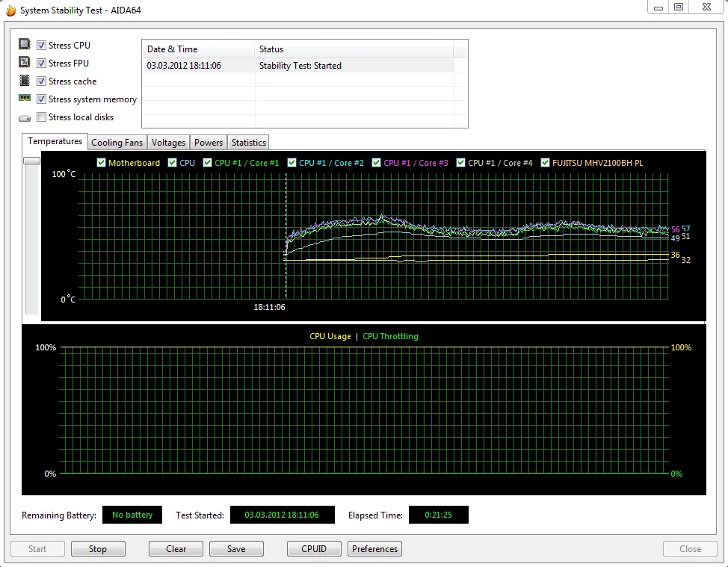Click the green memory module icon
Viewport: 728px width, 567px height.
25,99
